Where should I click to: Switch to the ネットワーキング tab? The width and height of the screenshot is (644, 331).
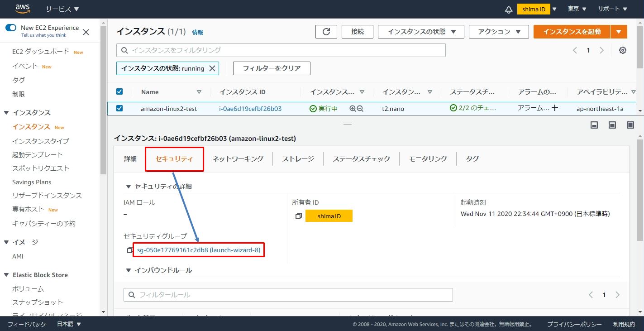(x=238, y=159)
